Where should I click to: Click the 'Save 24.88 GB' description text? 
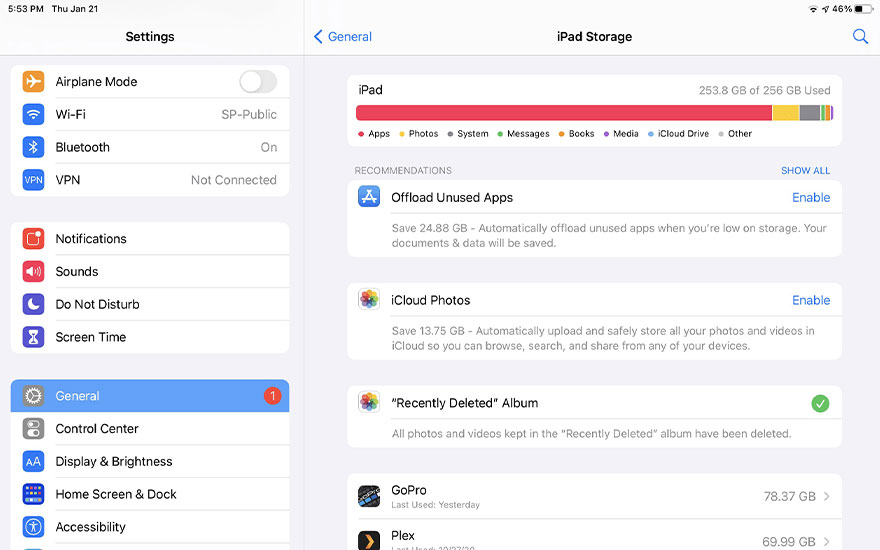point(609,236)
